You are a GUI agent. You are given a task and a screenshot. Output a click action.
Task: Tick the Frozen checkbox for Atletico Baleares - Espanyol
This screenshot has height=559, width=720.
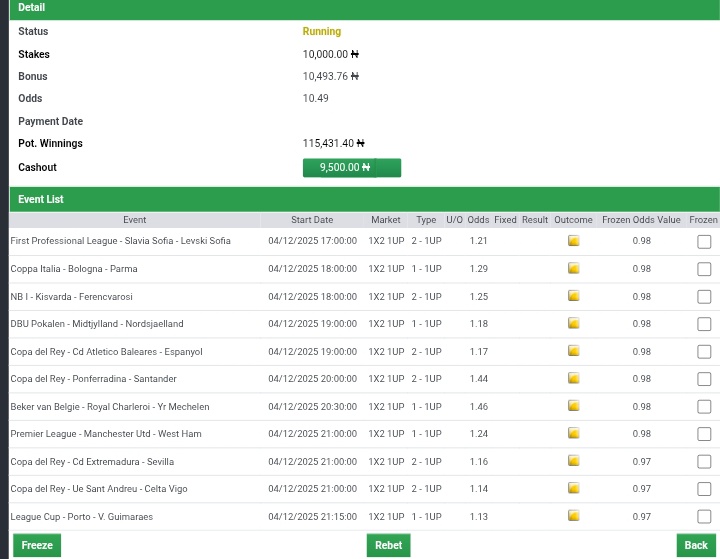click(x=704, y=352)
